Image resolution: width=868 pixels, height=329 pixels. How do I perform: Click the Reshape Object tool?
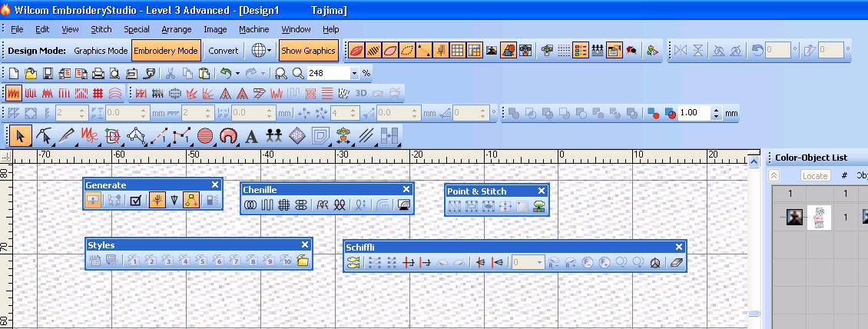pyautogui.click(x=44, y=136)
